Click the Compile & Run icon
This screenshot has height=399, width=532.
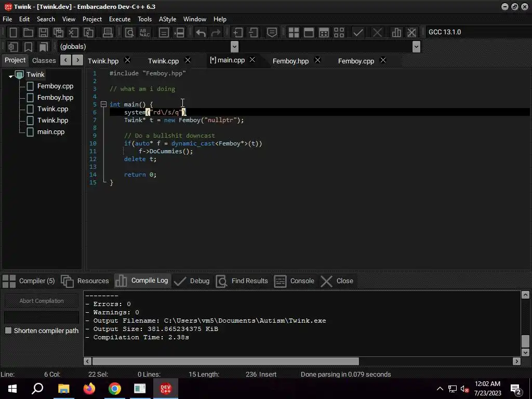[324, 33]
